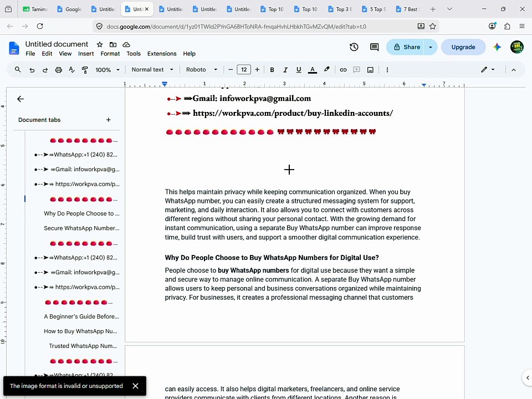Jump to Why Do People Choose heading
This screenshot has width=532, height=399.
tap(81, 213)
